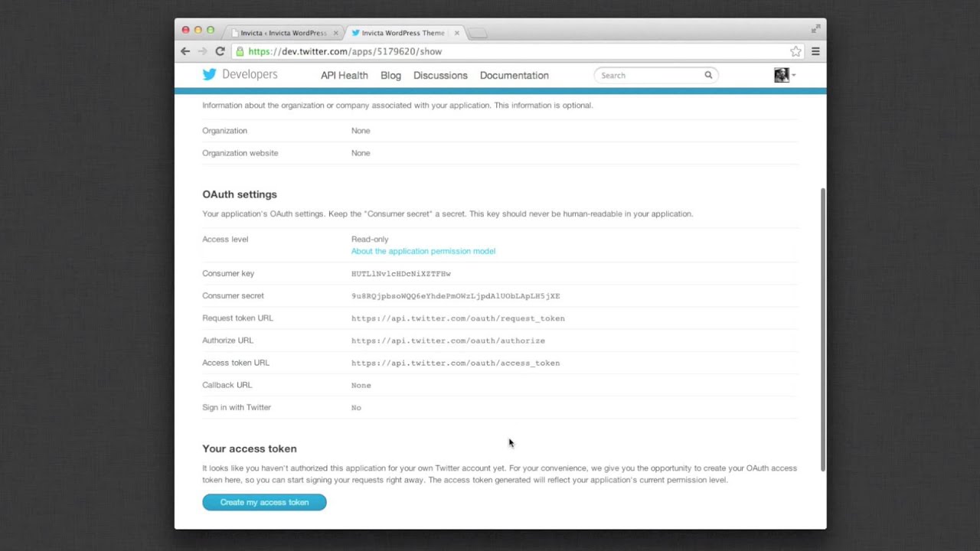
Task: Open a new browser tab
Action: coord(477,33)
